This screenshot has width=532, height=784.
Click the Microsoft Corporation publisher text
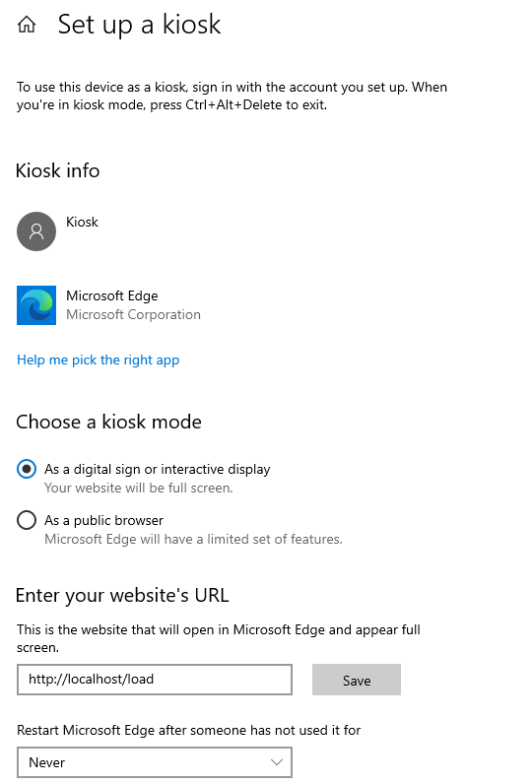134,314
